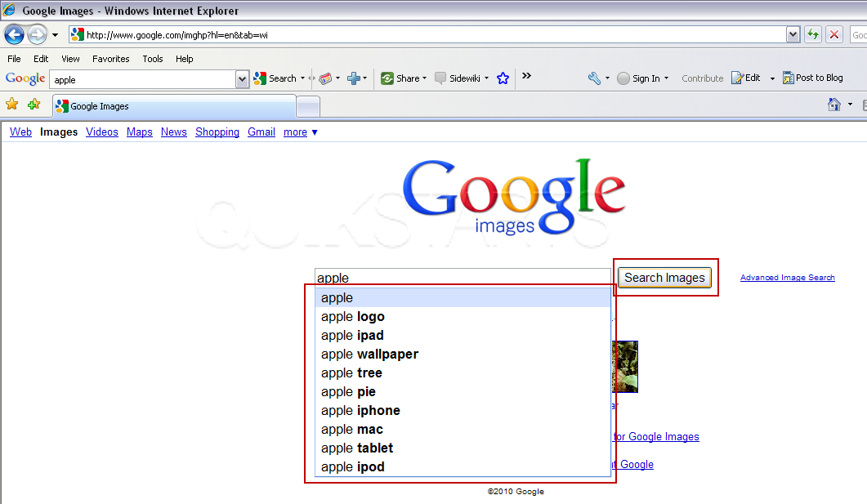Open the Favorites menu

click(110, 59)
